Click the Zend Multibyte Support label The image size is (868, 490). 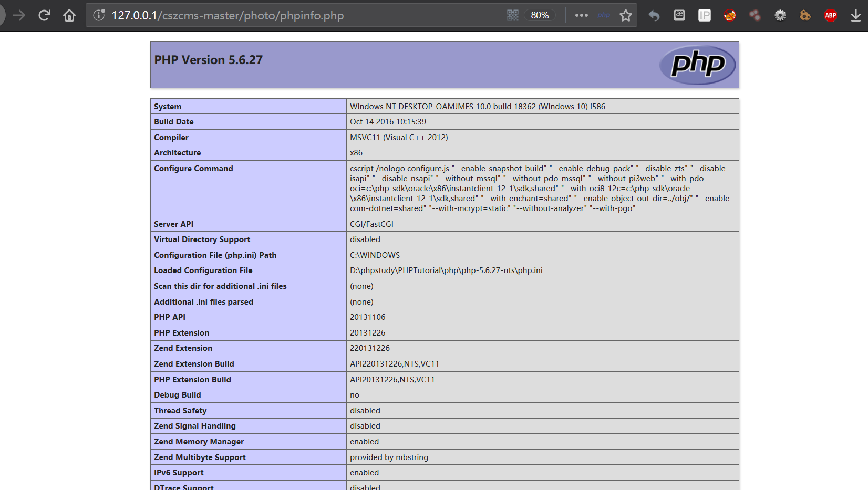(x=200, y=457)
